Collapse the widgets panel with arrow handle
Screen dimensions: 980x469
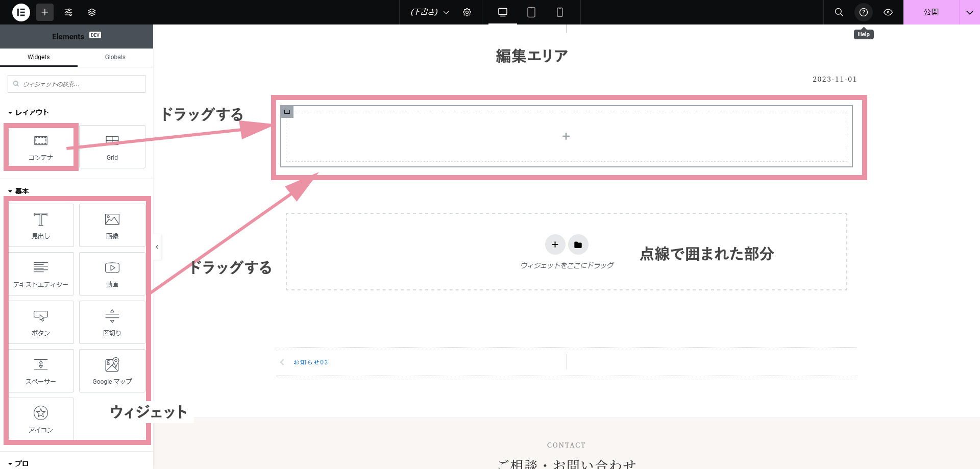[157, 247]
